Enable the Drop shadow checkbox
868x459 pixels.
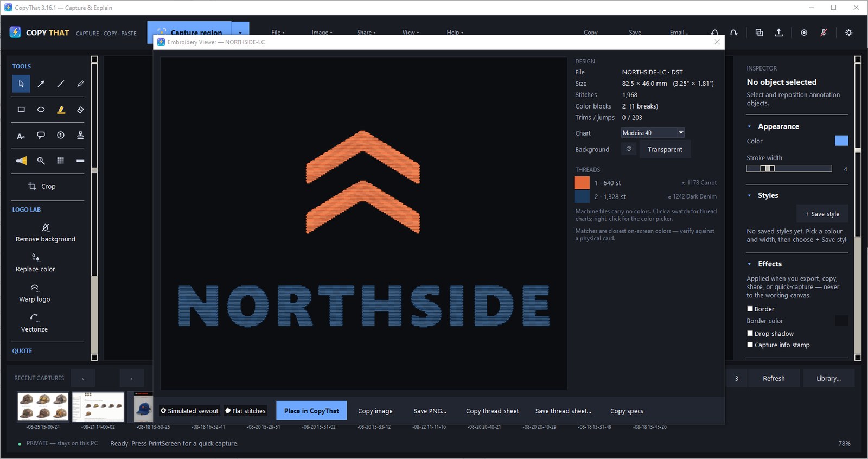[750, 334]
